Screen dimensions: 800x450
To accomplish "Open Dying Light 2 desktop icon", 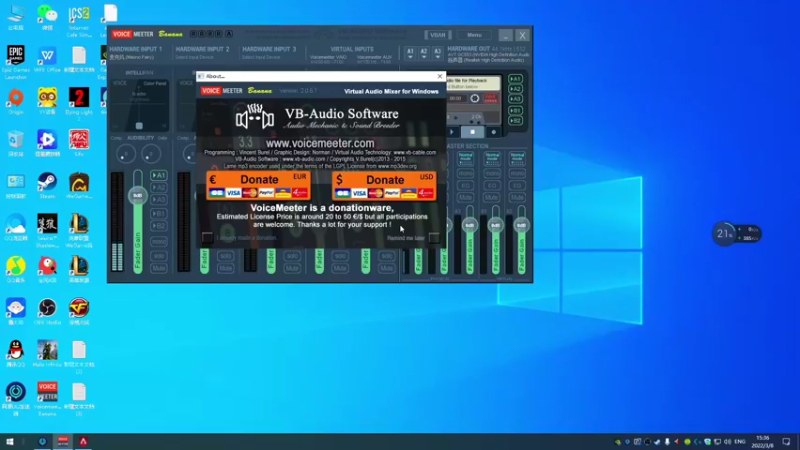I will tap(79, 104).
